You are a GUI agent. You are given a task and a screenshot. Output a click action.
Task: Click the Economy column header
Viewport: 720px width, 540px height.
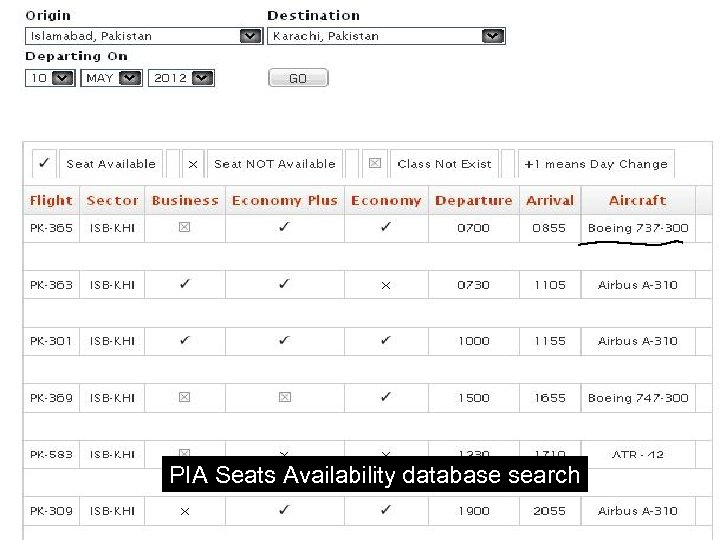[x=386, y=201]
